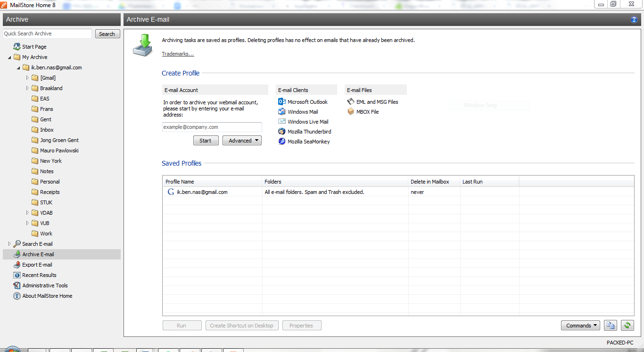Click the About MailStore Home info icon
Viewport: 644px width, 352px height.
(17, 296)
